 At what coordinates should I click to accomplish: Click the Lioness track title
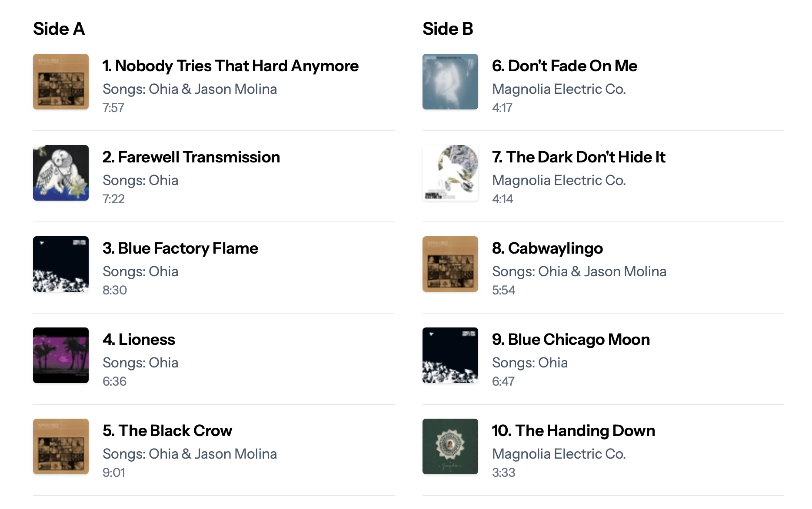click(x=139, y=340)
